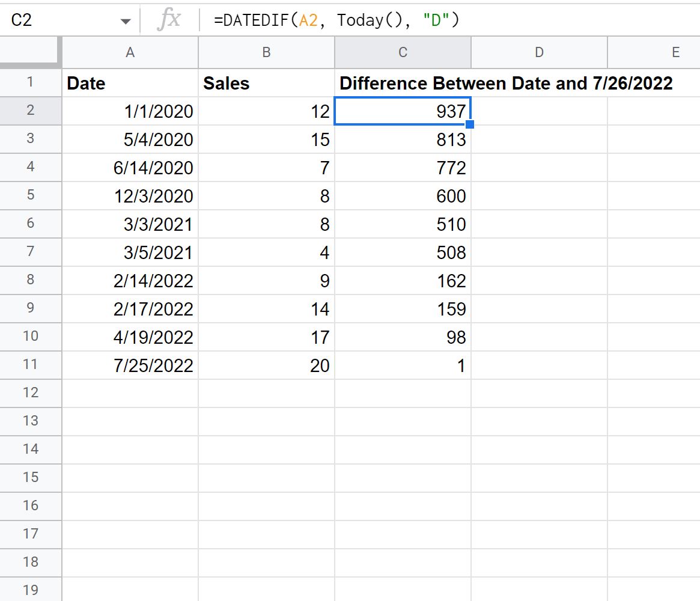The image size is (700, 601).
Task: Select row 1 header
Action: [30, 83]
